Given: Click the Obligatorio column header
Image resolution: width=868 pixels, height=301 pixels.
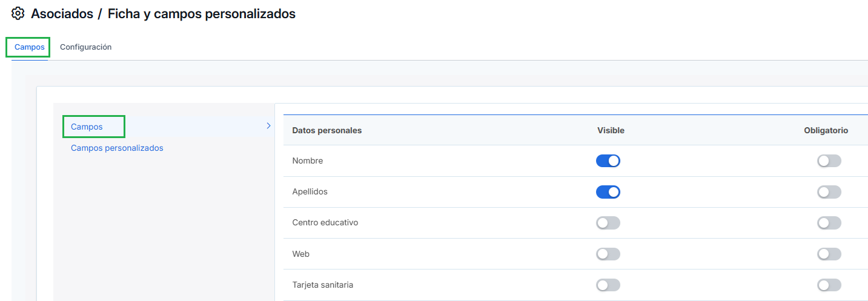Looking at the screenshot, I should pos(826,130).
